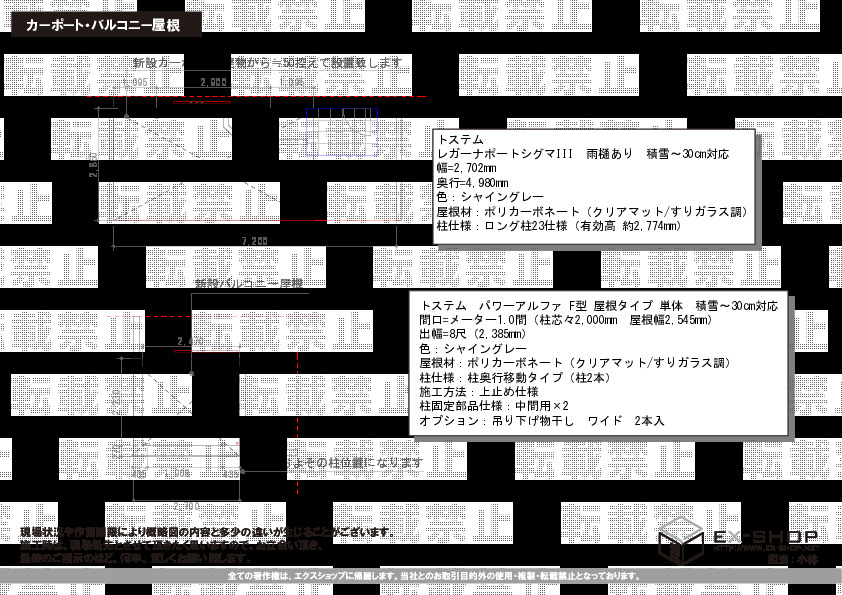
Task: Select 'トステム パワーアルファ F型 屋根タイプ' line
Action: click(599, 306)
